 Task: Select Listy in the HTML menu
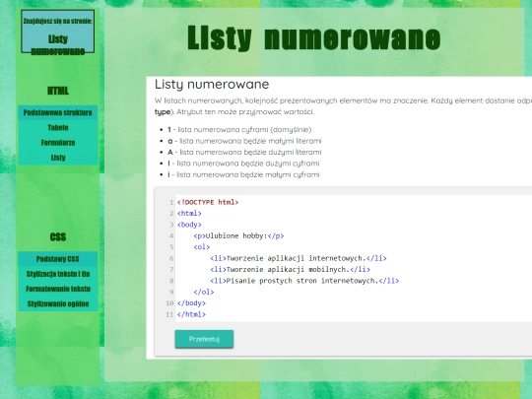coord(58,158)
